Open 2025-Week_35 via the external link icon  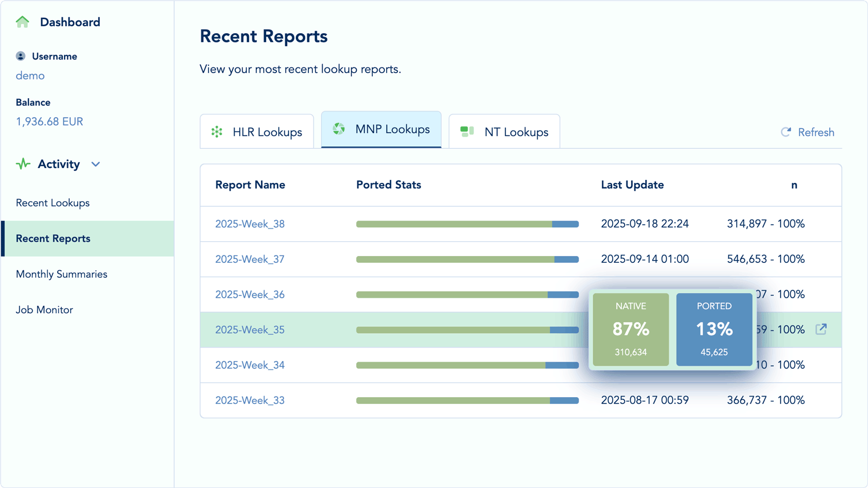point(821,329)
